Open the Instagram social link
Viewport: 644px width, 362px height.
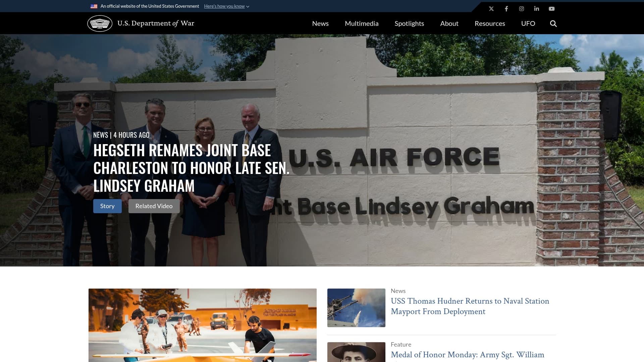coord(522,9)
